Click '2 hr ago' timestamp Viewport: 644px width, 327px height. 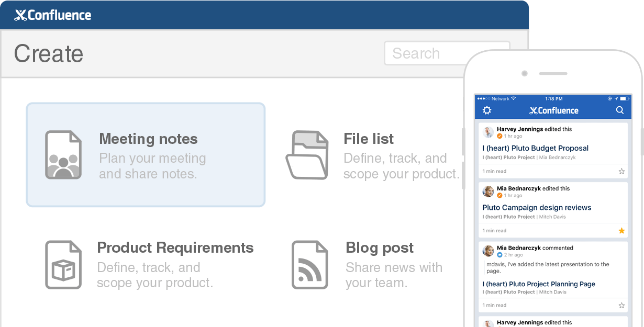coord(513,255)
